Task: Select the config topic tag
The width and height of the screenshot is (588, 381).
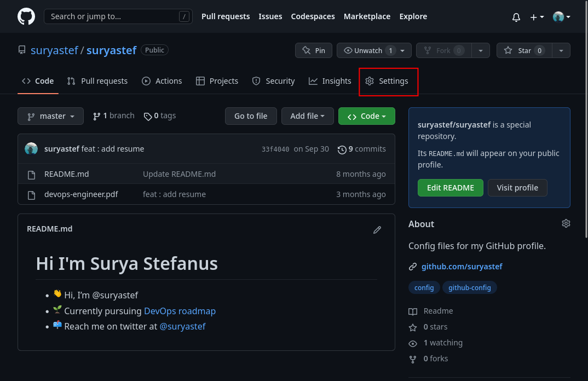Action: click(x=424, y=287)
